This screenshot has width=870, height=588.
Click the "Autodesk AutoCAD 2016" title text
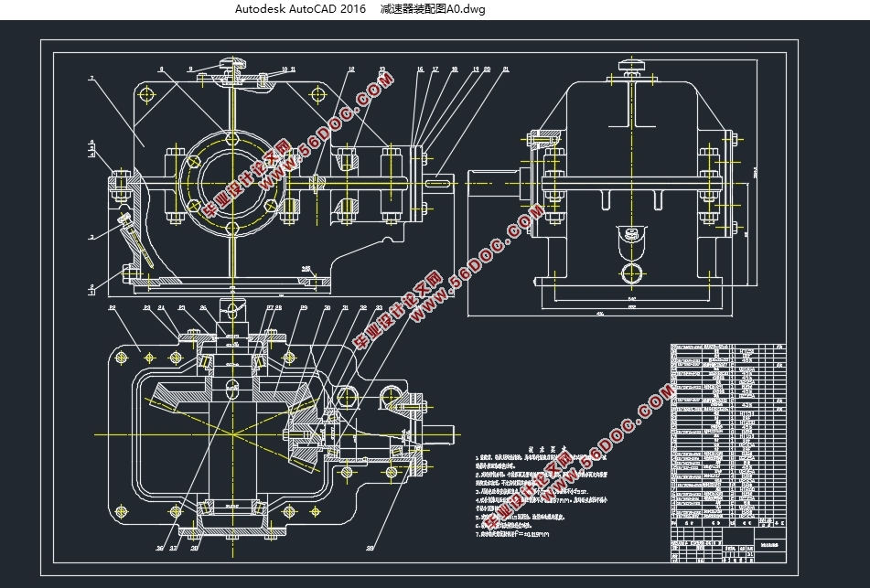[x=300, y=9]
